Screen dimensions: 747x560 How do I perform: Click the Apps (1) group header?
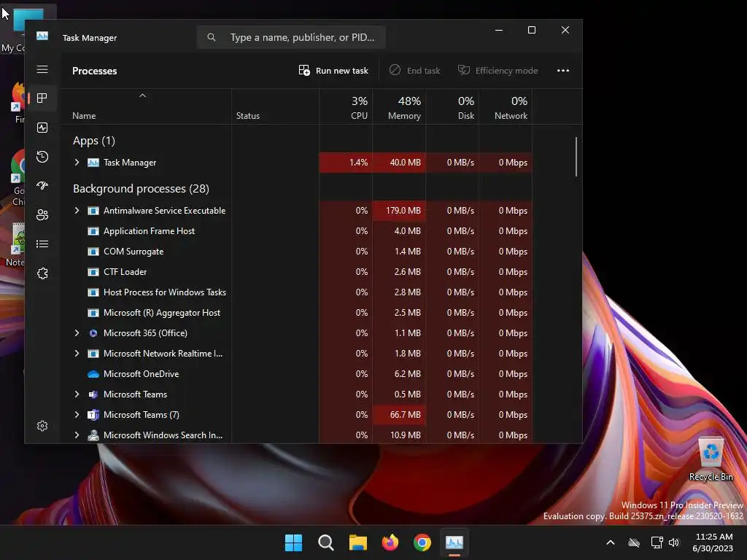coord(94,141)
